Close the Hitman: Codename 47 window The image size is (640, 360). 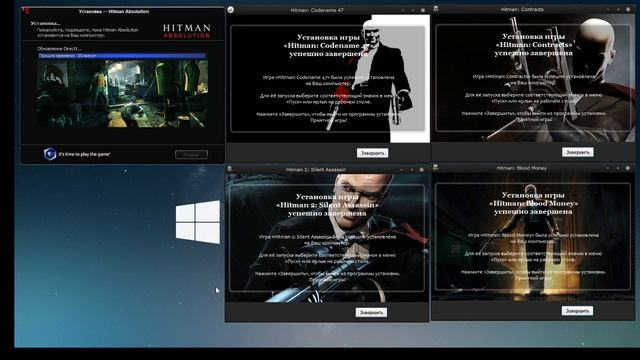click(x=423, y=10)
